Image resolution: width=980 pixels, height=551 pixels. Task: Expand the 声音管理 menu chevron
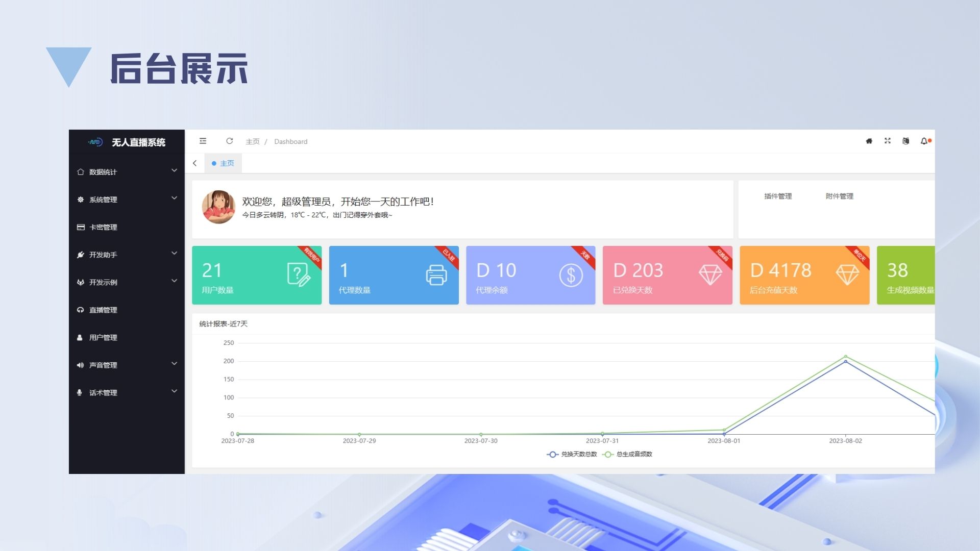click(174, 363)
